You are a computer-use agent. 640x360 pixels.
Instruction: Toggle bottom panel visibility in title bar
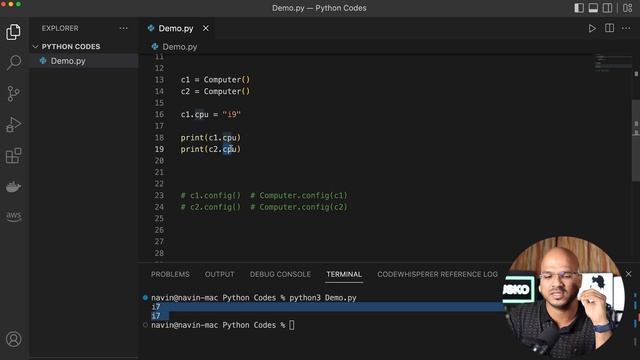coord(593,8)
